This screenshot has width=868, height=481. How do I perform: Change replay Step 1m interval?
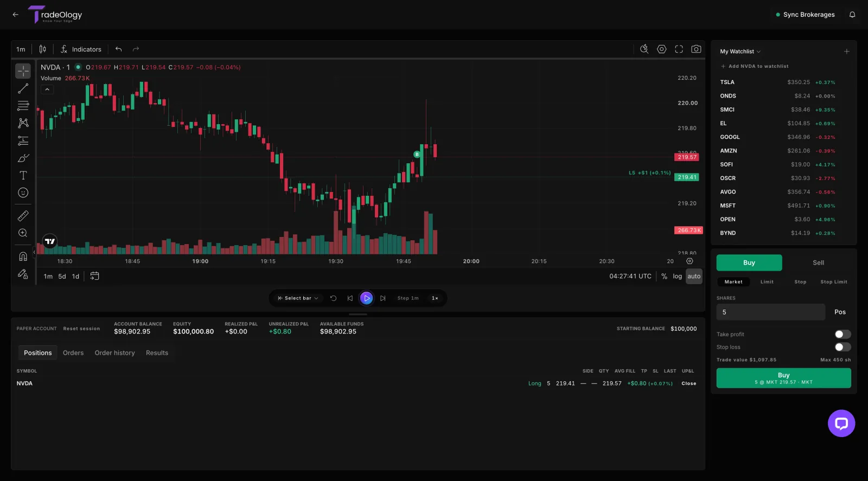pos(408,298)
